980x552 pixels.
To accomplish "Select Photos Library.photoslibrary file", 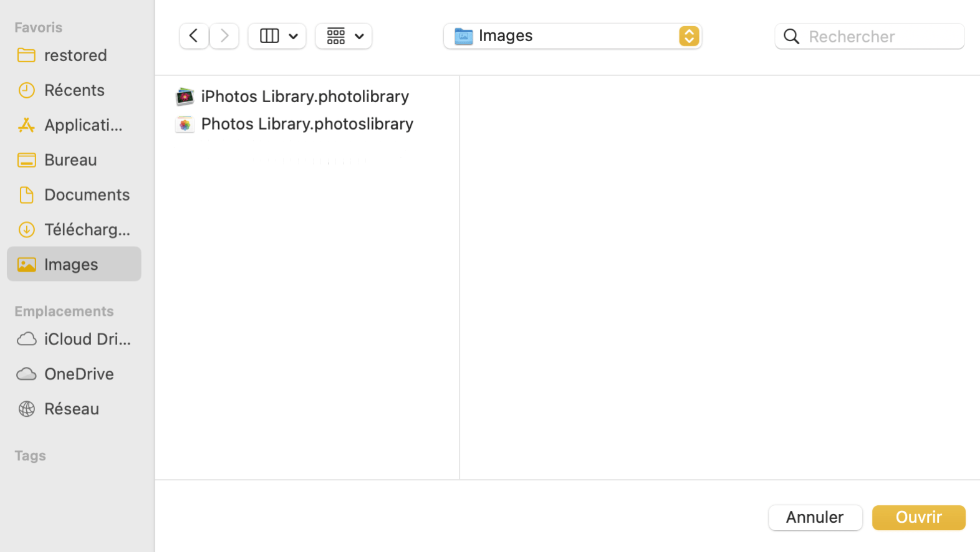I will tap(307, 124).
